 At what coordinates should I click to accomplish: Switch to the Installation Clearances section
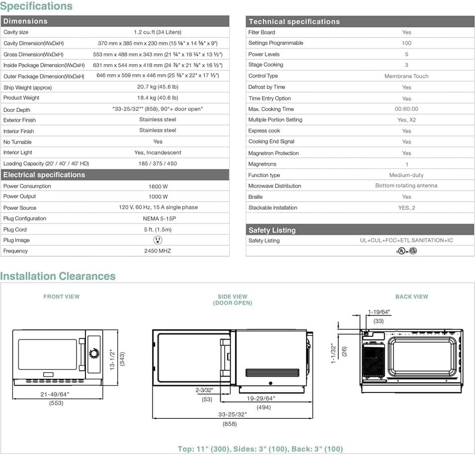click(x=59, y=276)
